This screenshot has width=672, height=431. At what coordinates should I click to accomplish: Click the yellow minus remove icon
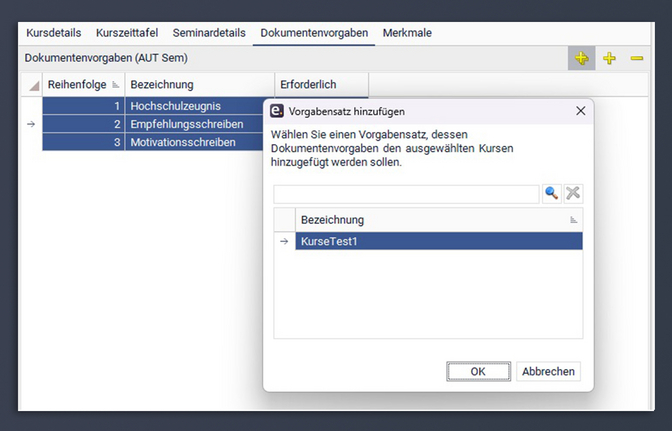coord(637,59)
